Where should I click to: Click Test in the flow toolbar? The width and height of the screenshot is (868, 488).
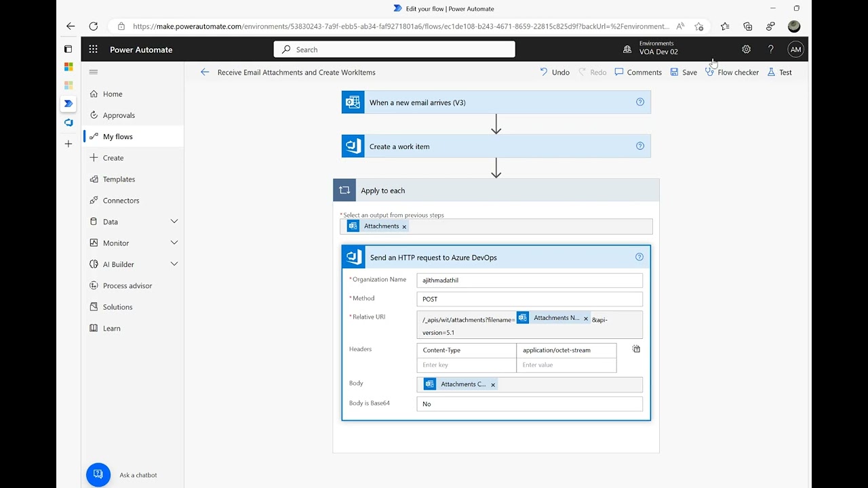click(780, 72)
